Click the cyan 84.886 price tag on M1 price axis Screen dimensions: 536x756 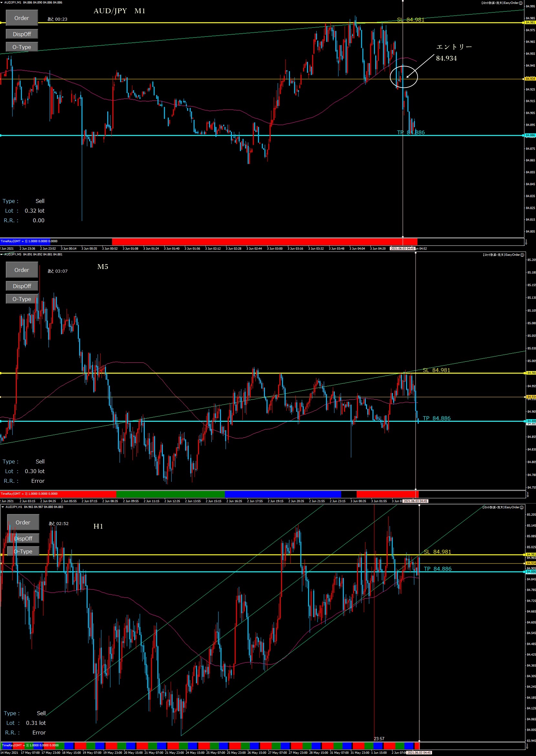pyautogui.click(x=530, y=136)
